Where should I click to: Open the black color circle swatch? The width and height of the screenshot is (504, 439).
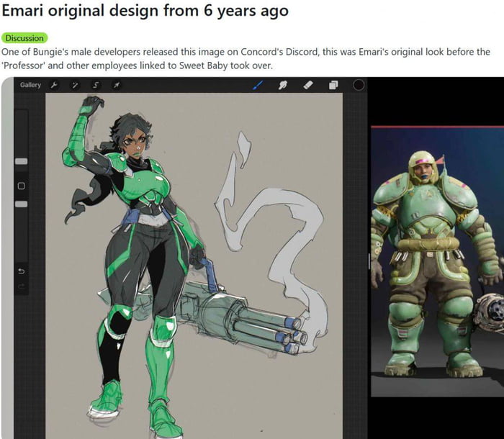tap(358, 85)
